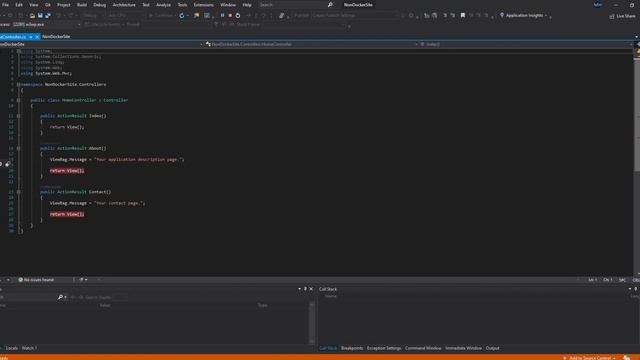The image size is (640, 360).
Task: Click the Application Insights lightbulb icon
Action: (x=502, y=16)
